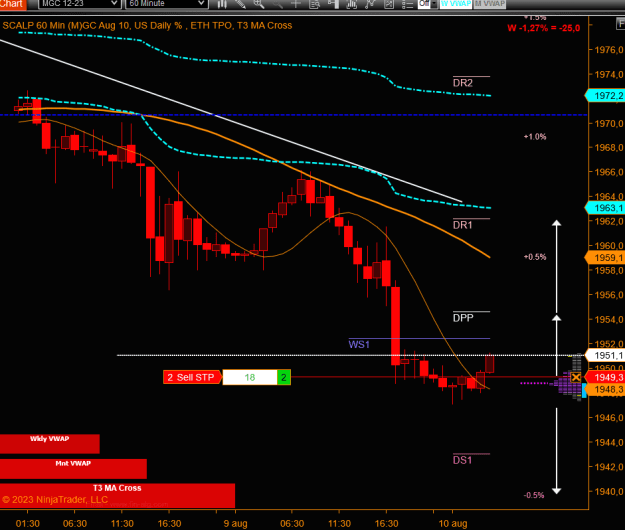Click the 1972,2 cyan price marker
Image resolution: width=625 pixels, height=530 pixels.
[605, 96]
